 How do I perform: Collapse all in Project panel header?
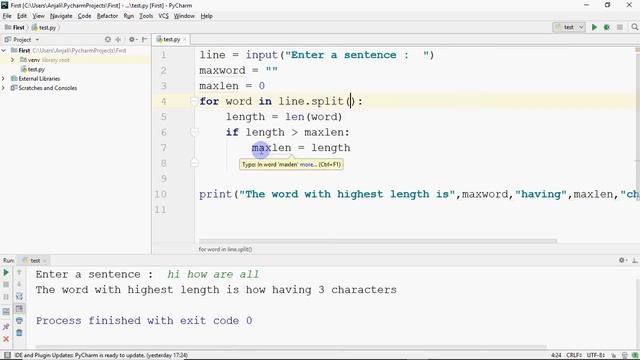pos(118,40)
